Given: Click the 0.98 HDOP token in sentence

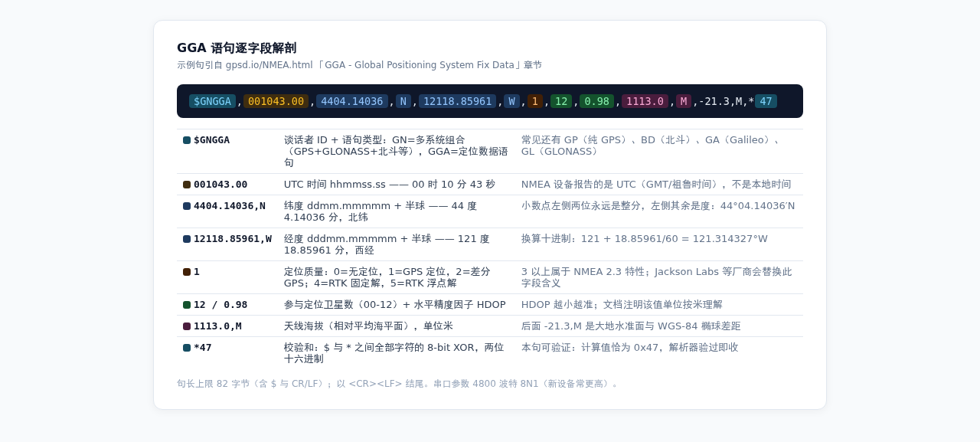Looking at the screenshot, I should (596, 101).
